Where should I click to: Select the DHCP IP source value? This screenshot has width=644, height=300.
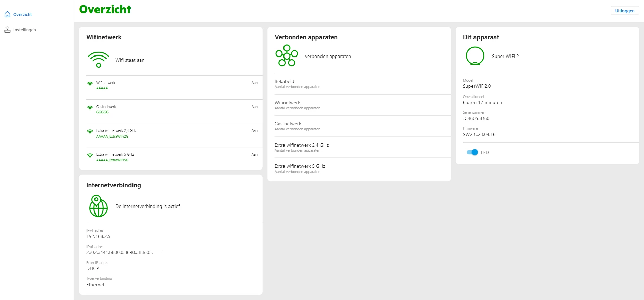(x=92, y=268)
